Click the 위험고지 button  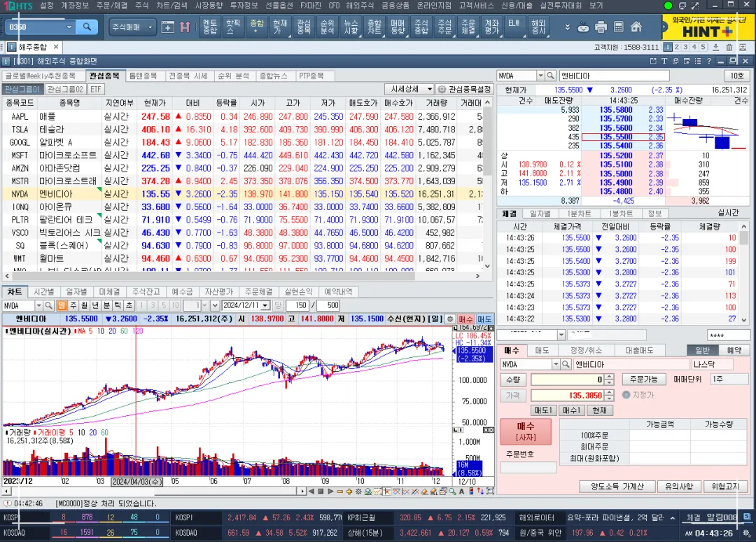pyautogui.click(x=725, y=486)
